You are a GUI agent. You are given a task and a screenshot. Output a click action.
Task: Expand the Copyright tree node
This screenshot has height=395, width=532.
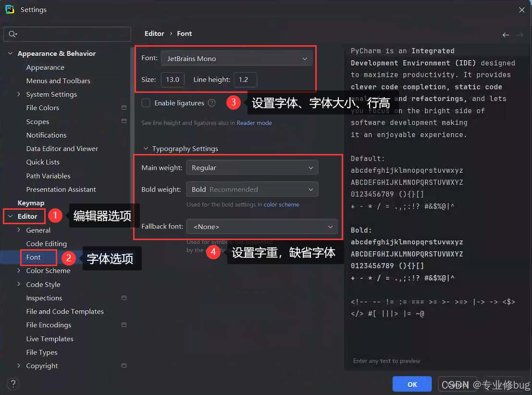(19, 366)
